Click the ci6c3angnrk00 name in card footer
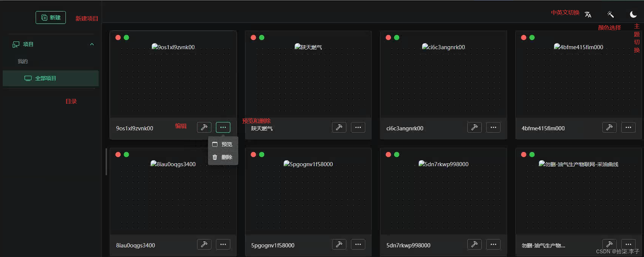The image size is (644, 257). [x=405, y=128]
